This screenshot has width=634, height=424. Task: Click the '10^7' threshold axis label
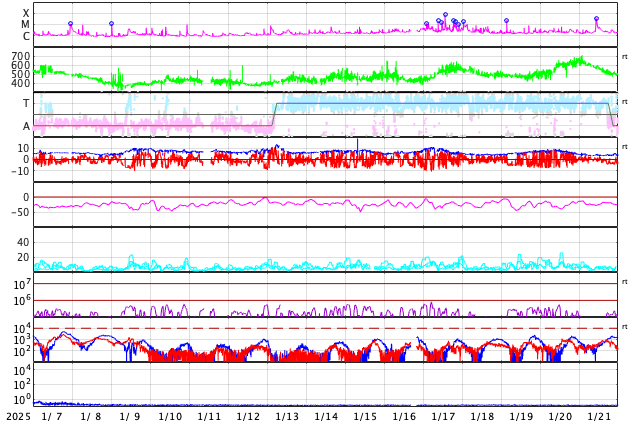(x=22, y=284)
